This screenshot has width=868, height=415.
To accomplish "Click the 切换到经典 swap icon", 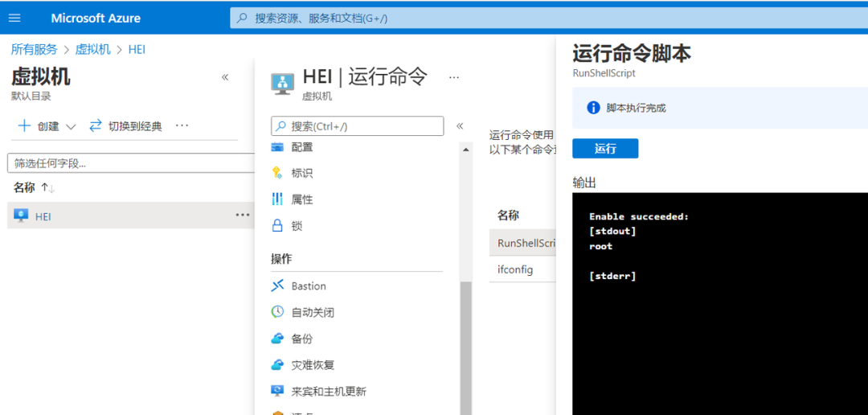I will tap(96, 125).
